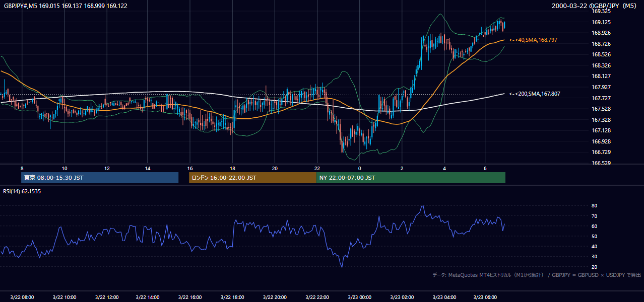Image resolution: width=644 pixels, height=302 pixels.
Task: Click price axis value 167.528
Action: click(601, 109)
